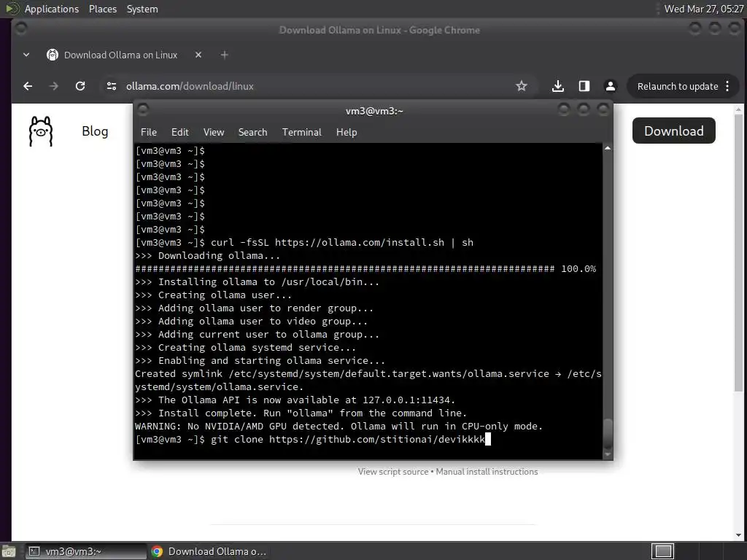
Task: Click the curl install.sh command line
Action: (304, 242)
